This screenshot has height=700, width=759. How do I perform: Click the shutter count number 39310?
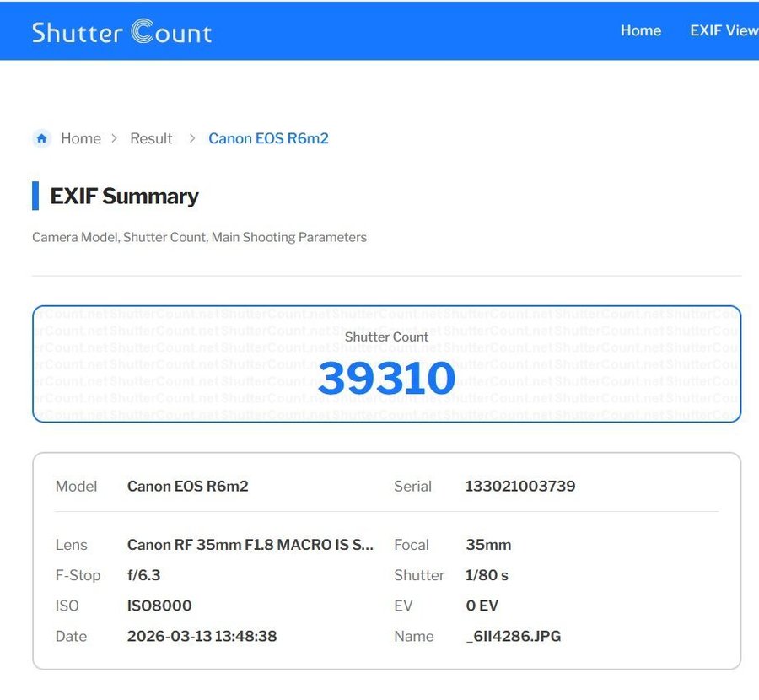[386, 379]
